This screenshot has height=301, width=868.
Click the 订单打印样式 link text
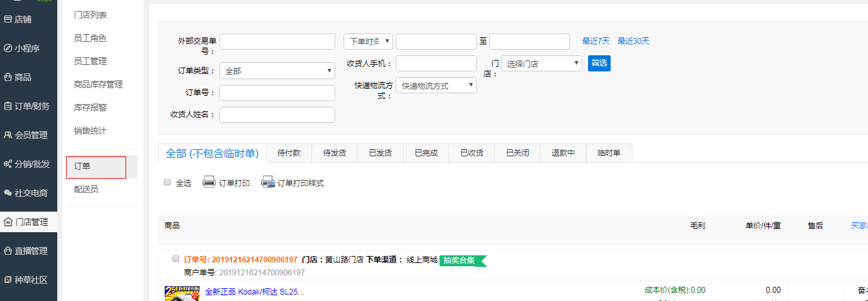point(300,183)
